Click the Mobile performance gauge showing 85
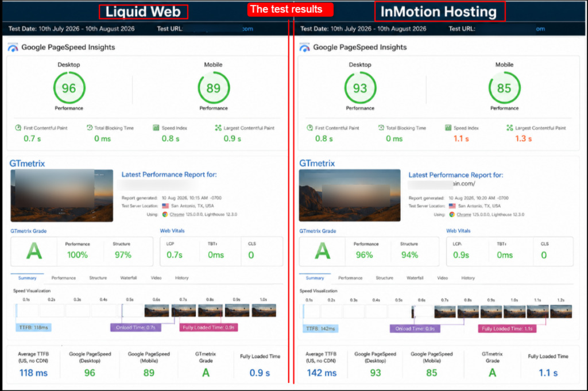Screen dimensions: 588x391 coord(504,88)
